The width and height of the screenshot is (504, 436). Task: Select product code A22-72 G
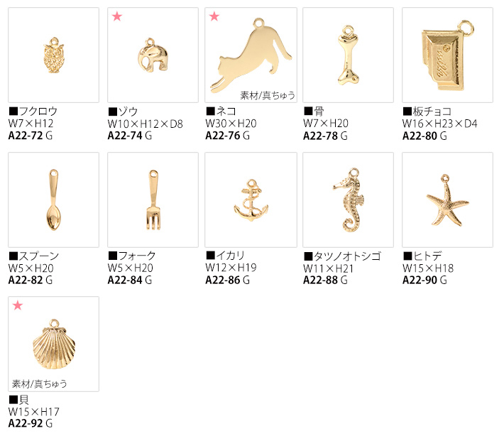coord(31,136)
